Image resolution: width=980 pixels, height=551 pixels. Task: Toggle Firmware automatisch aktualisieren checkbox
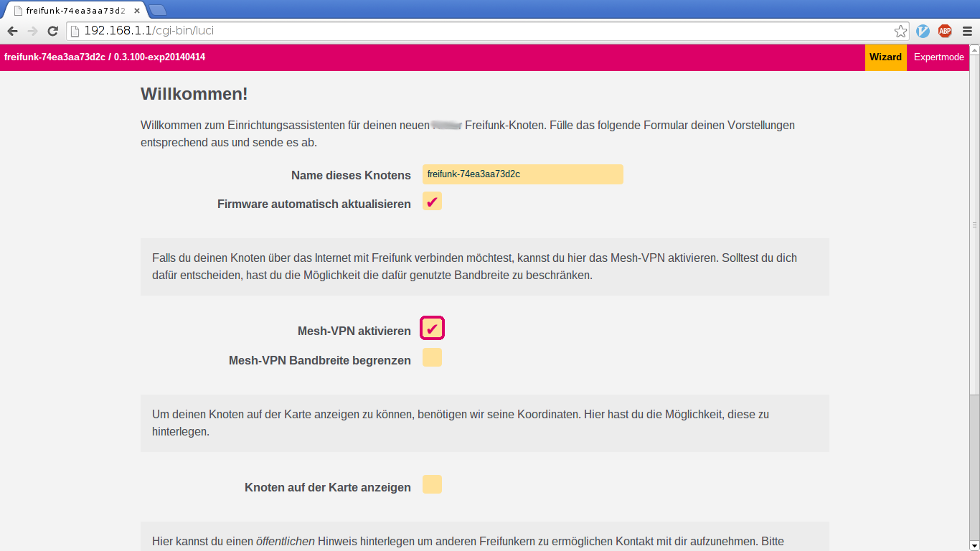[x=432, y=202]
